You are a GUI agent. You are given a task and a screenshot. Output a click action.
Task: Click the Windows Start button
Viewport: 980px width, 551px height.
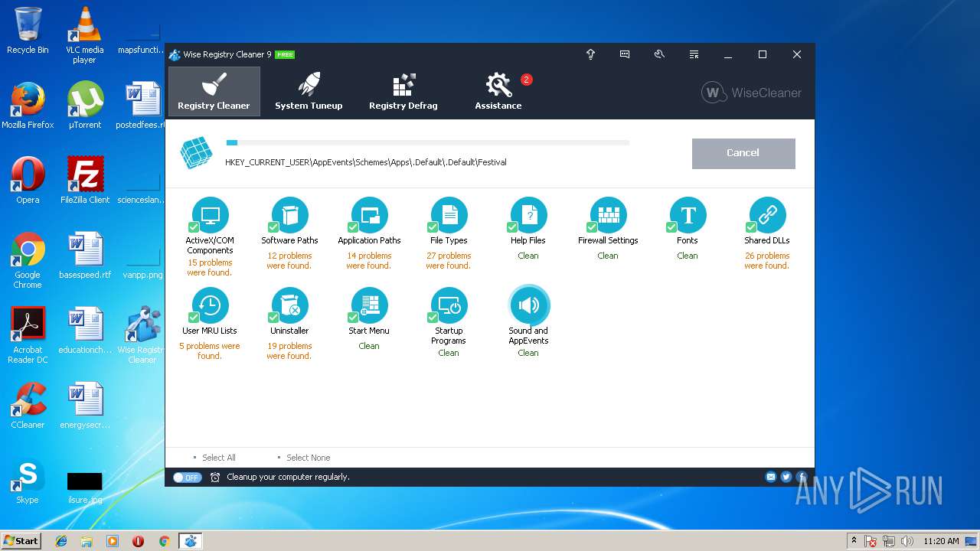click(21, 540)
